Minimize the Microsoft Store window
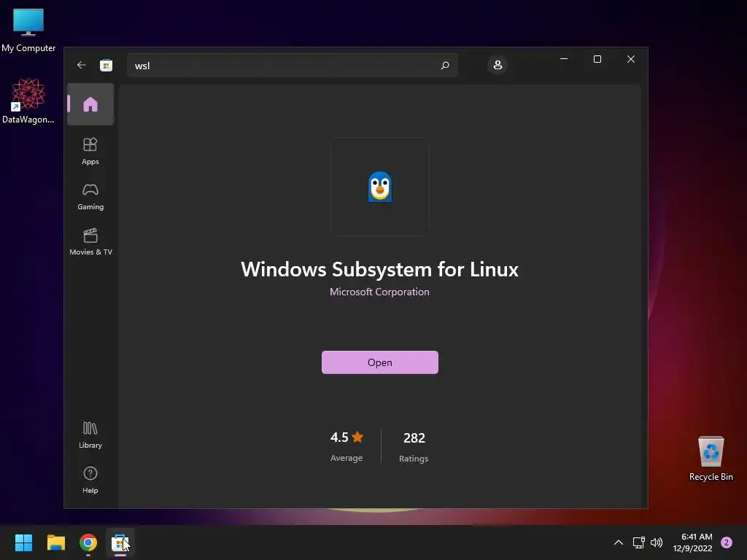 coord(564,59)
